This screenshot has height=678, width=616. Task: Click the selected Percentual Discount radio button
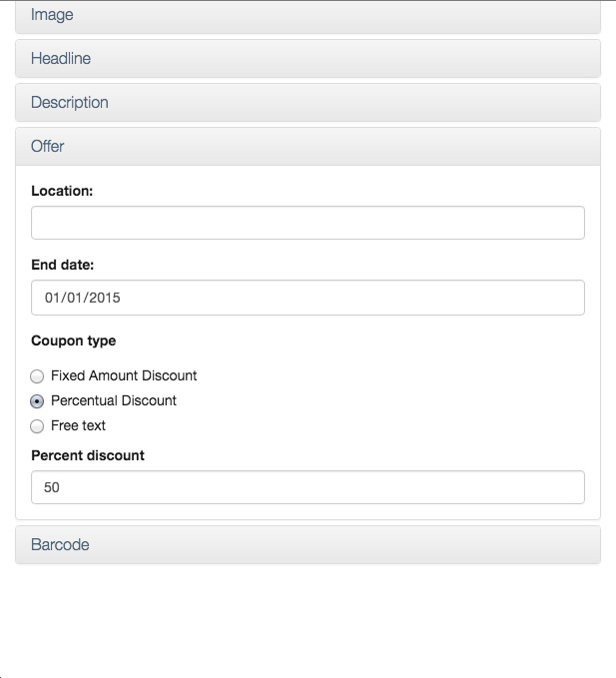pos(37,401)
